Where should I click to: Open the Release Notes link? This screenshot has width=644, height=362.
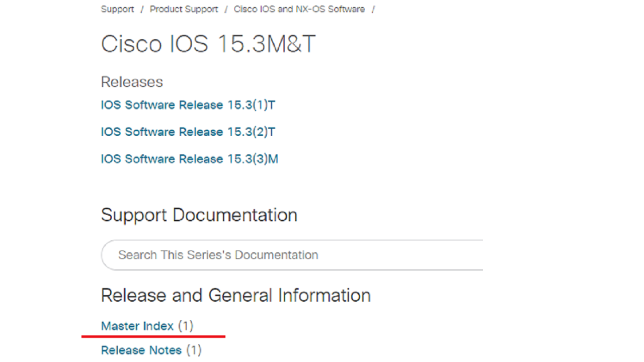141,350
